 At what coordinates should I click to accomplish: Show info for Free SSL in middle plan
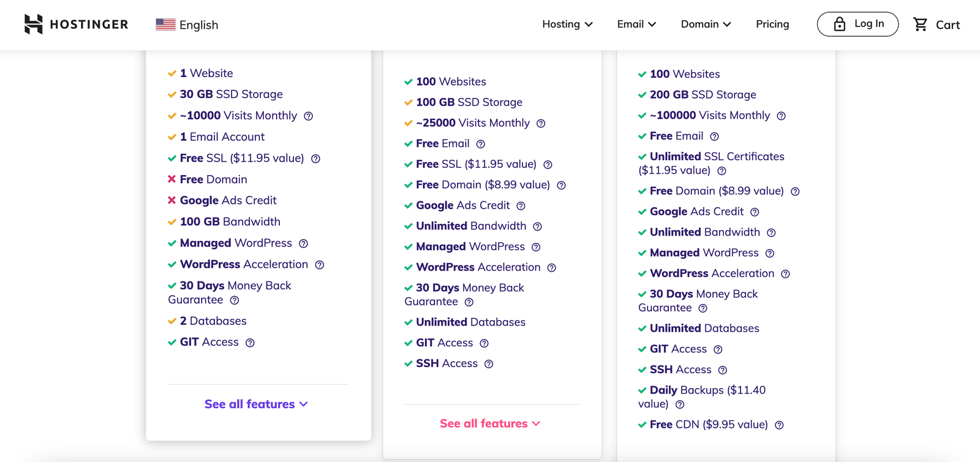(x=548, y=165)
